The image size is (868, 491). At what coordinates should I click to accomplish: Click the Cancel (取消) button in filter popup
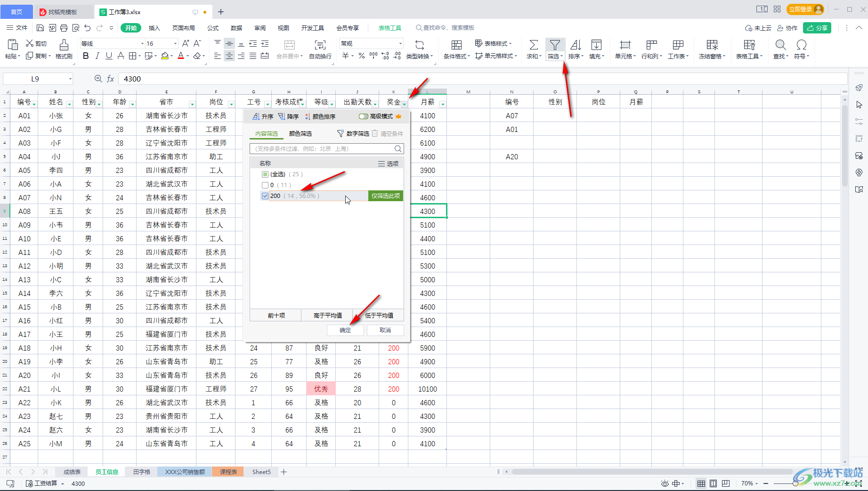coord(385,330)
